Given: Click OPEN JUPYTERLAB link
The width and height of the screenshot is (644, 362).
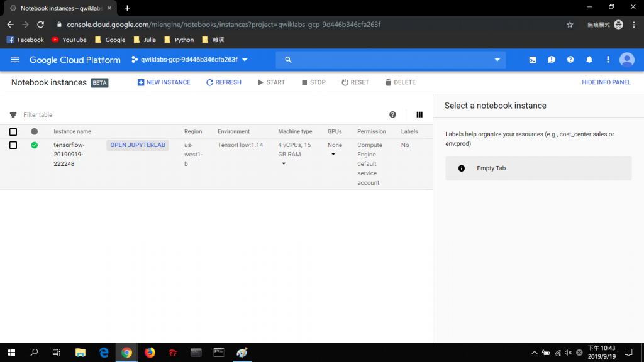Looking at the screenshot, I should [138, 145].
